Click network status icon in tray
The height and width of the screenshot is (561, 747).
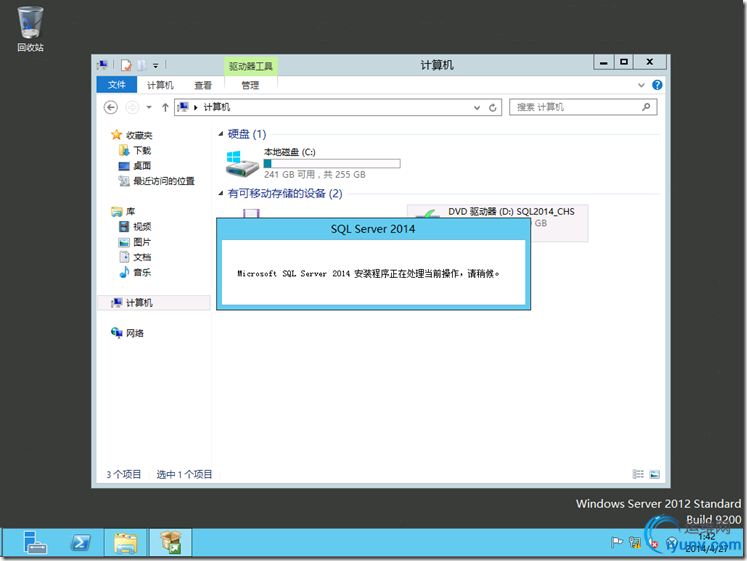635,542
